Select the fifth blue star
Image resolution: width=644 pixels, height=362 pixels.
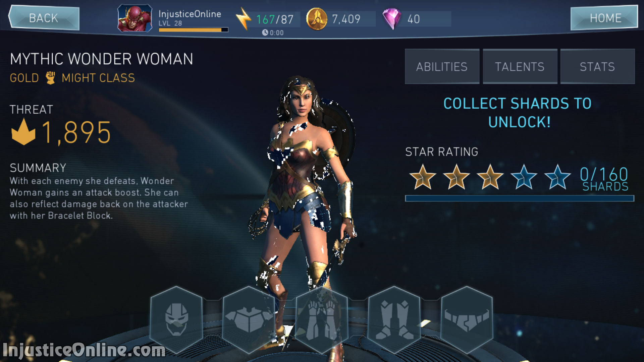click(x=557, y=177)
